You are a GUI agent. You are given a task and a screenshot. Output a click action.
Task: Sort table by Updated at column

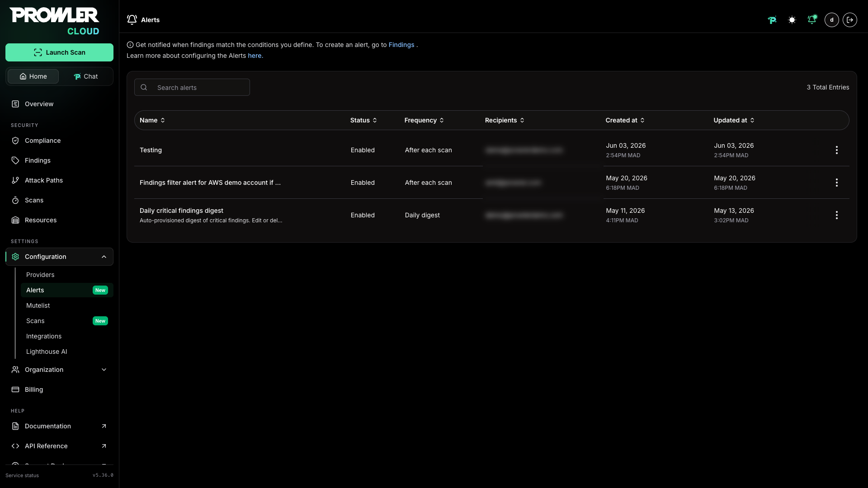(734, 120)
